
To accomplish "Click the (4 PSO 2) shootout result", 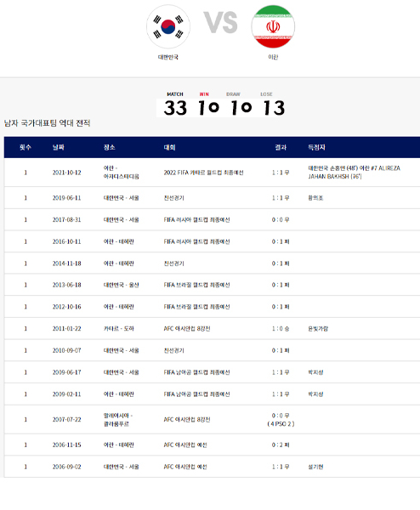I will pyautogui.click(x=281, y=424).
